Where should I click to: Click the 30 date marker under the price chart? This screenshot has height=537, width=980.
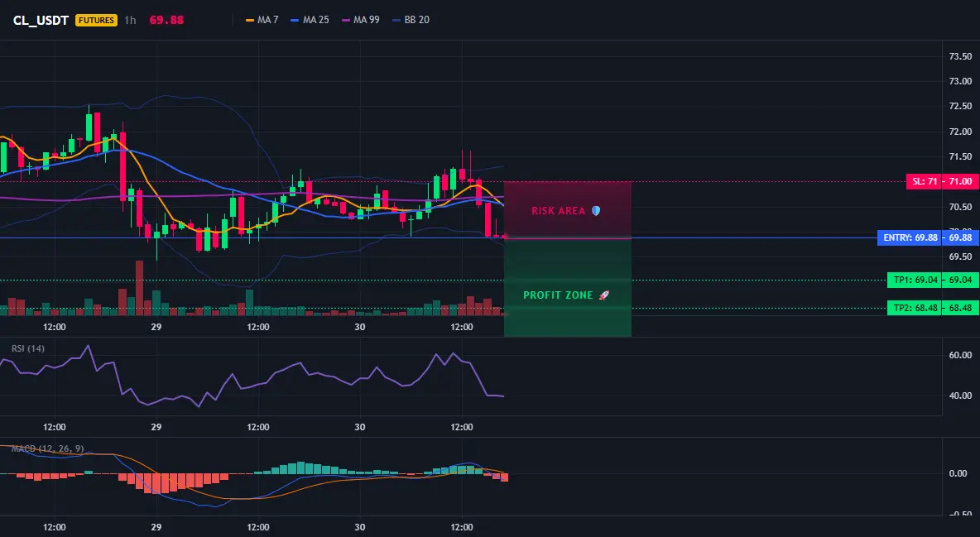[359, 327]
